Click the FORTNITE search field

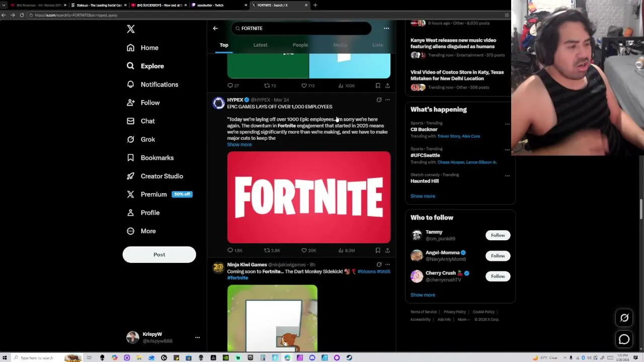pos(301,28)
